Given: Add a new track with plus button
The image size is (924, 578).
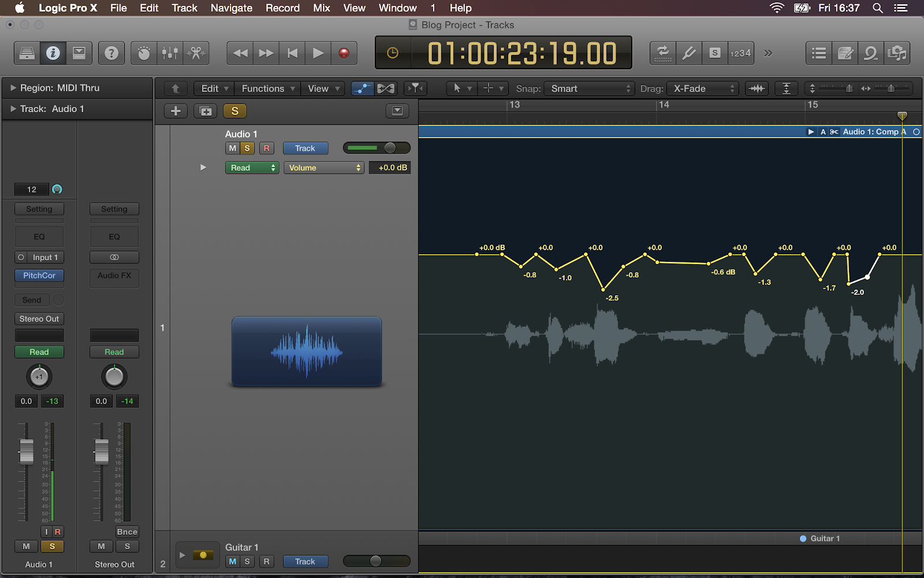Looking at the screenshot, I should (176, 111).
